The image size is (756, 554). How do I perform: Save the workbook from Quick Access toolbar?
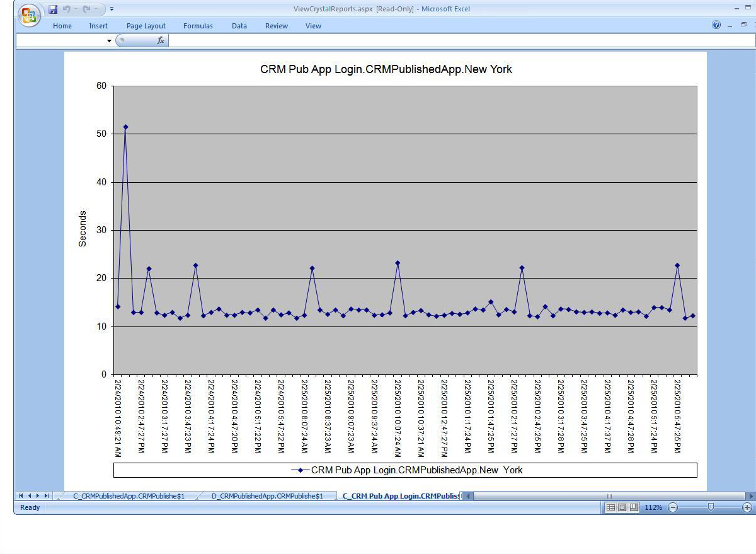pyautogui.click(x=53, y=9)
